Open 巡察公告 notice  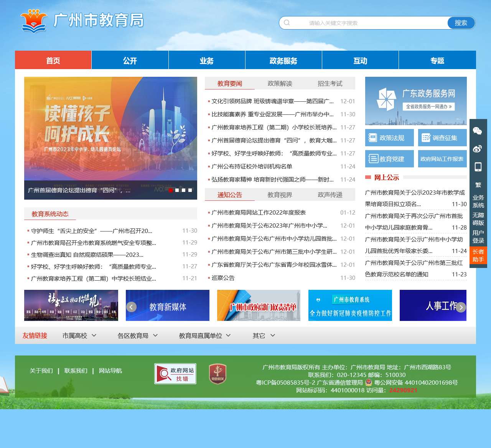(223, 278)
